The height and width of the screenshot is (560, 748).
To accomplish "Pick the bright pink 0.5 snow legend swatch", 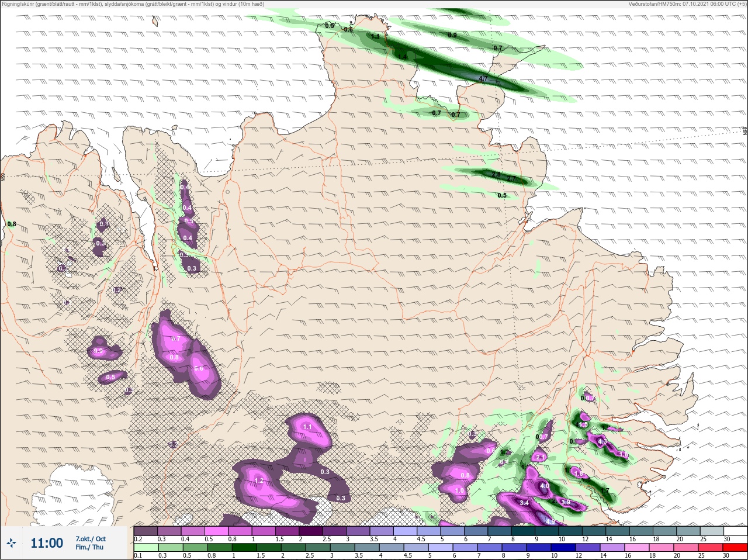I will click(216, 531).
